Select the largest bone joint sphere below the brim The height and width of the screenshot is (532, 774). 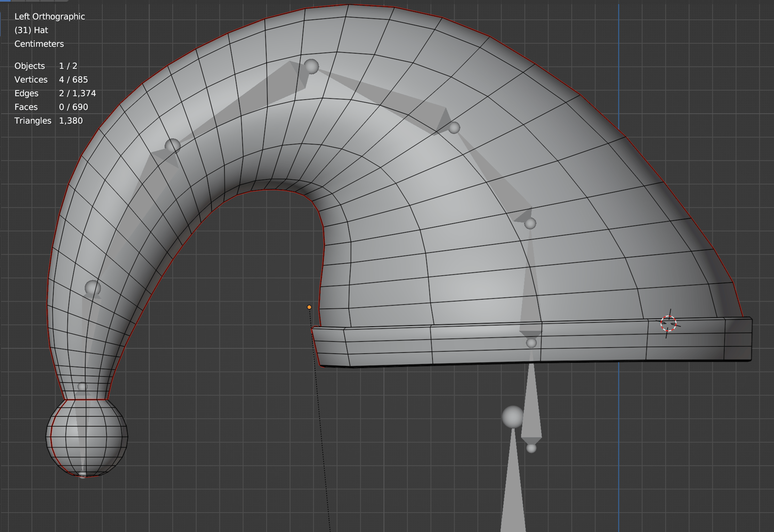pyautogui.click(x=512, y=417)
